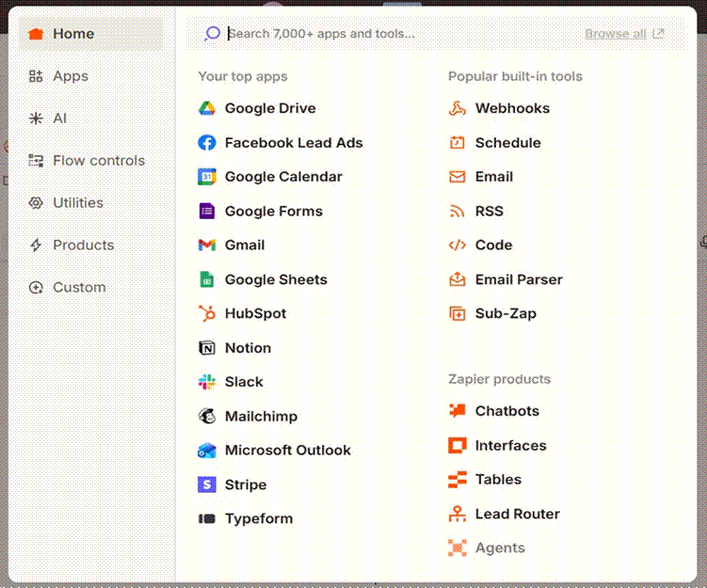Switch to the Apps category
The height and width of the screenshot is (588, 707).
90,76
